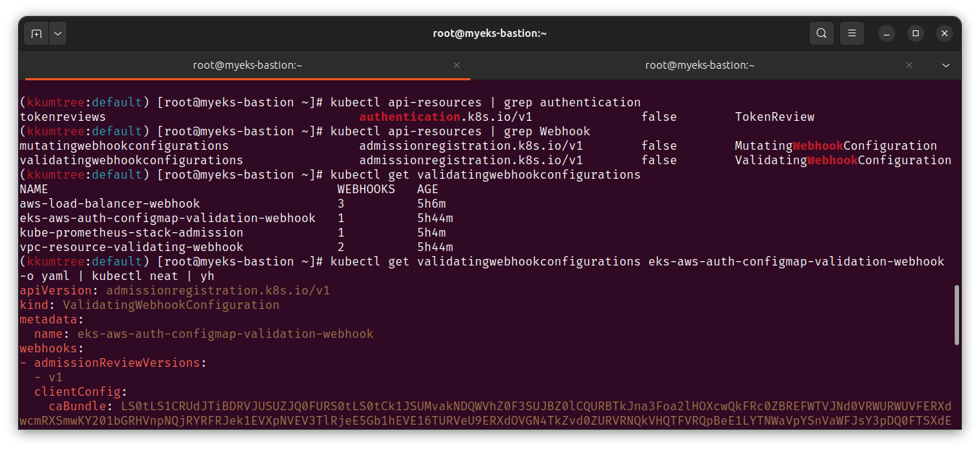Screen dimensions: 980x450
Task: Open the hamburger main menu
Action: click(852, 33)
